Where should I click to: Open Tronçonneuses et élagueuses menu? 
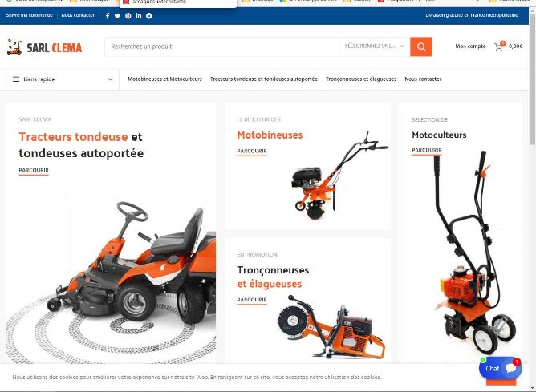tap(361, 79)
